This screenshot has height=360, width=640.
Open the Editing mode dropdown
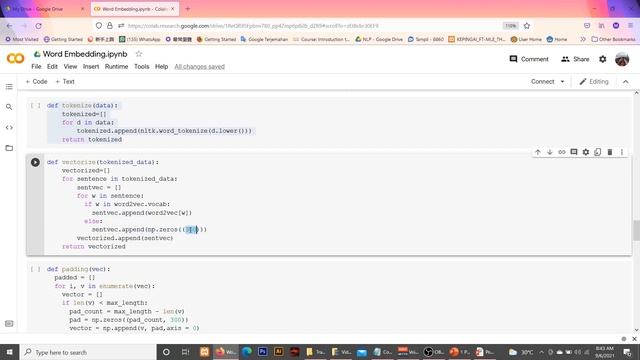click(x=594, y=82)
